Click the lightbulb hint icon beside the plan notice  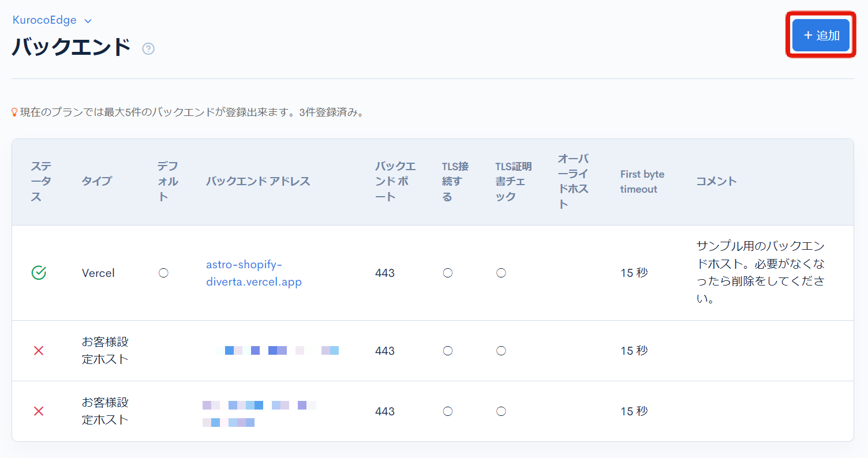(x=15, y=112)
